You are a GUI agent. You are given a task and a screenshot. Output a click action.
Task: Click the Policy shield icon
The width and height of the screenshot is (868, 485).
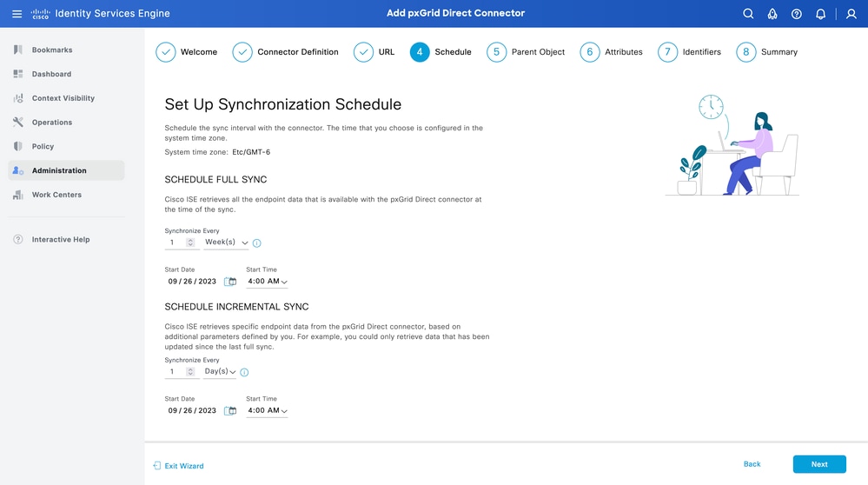[17, 146]
